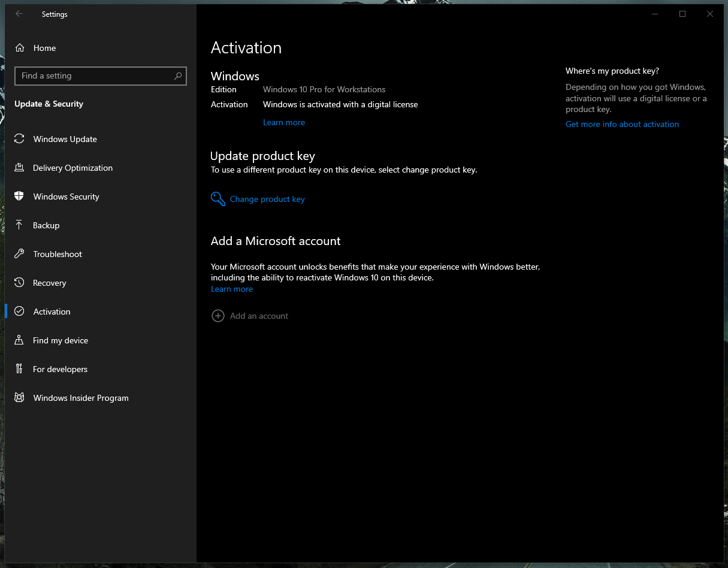728x568 pixels.
Task: Open Windows Insider Program settings
Action: (101, 398)
